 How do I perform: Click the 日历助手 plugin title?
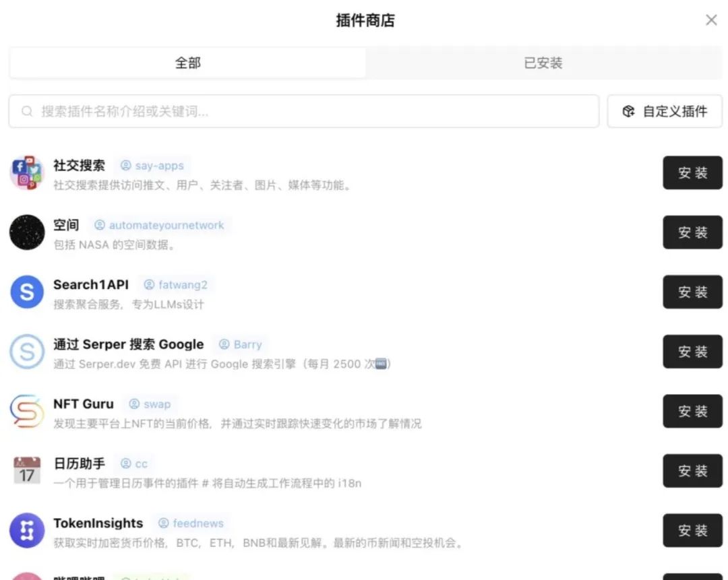tap(79, 463)
